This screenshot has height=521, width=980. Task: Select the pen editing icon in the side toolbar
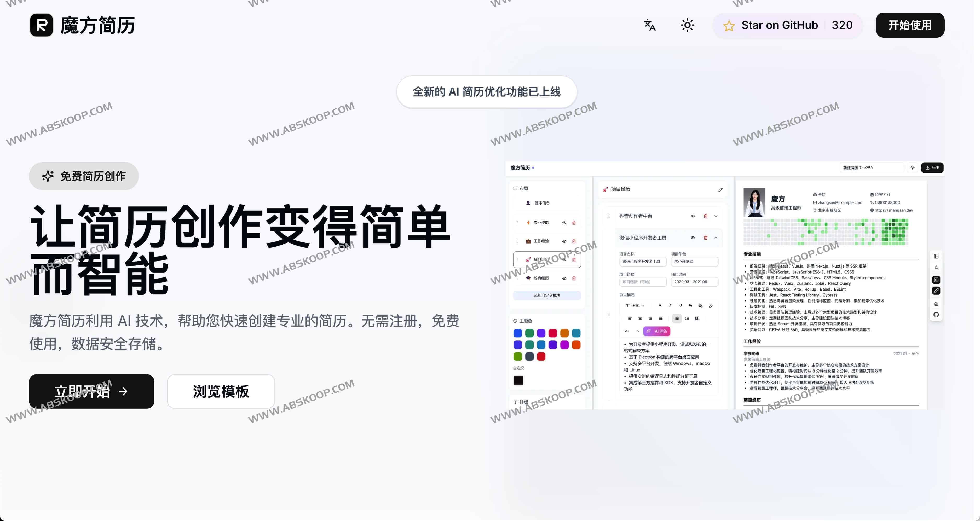pyautogui.click(x=936, y=291)
